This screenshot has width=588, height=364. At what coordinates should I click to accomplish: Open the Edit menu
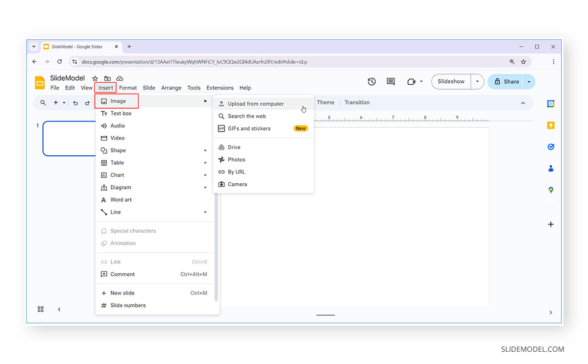70,88
